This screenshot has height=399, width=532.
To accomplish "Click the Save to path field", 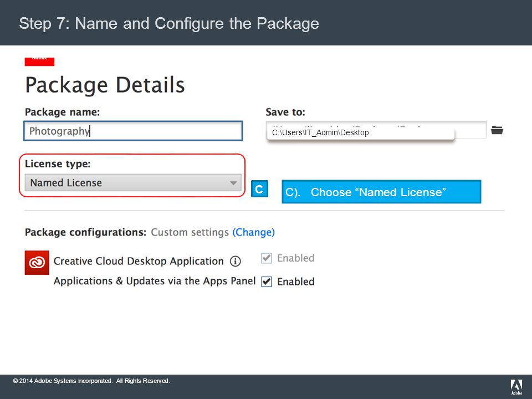I will [x=376, y=130].
